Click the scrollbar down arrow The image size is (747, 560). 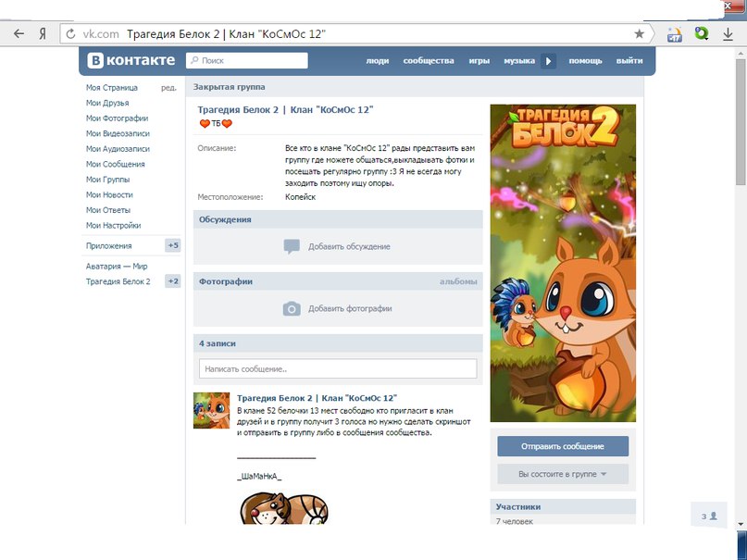tap(741, 524)
